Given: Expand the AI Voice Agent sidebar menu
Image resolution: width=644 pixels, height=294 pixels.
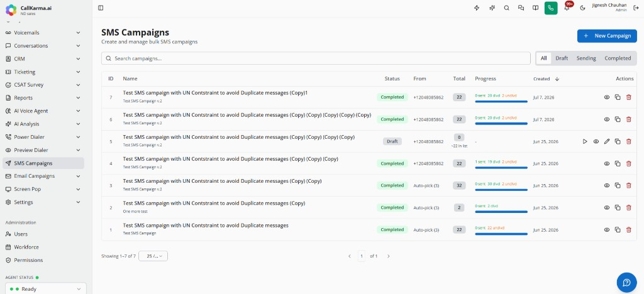Looking at the screenshot, I should click(x=43, y=111).
